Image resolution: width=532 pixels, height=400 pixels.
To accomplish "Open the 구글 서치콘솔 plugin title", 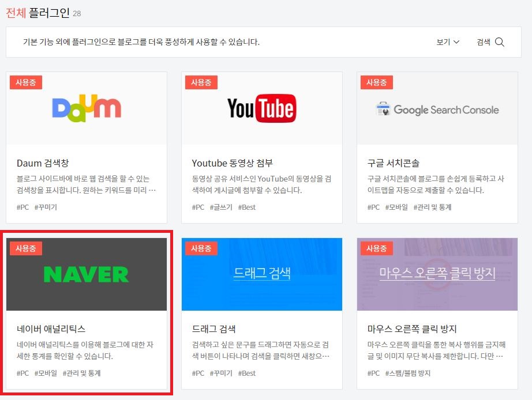I will tap(394, 163).
